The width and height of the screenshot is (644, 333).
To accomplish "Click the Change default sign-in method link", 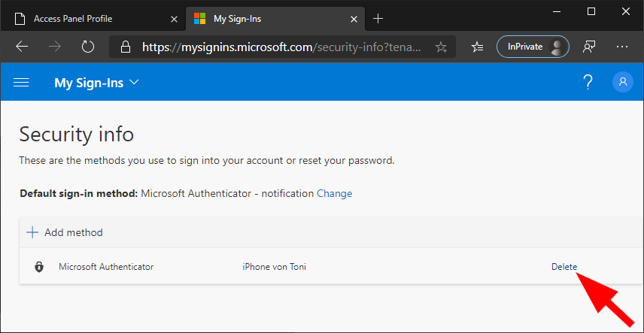I will pyautogui.click(x=334, y=193).
